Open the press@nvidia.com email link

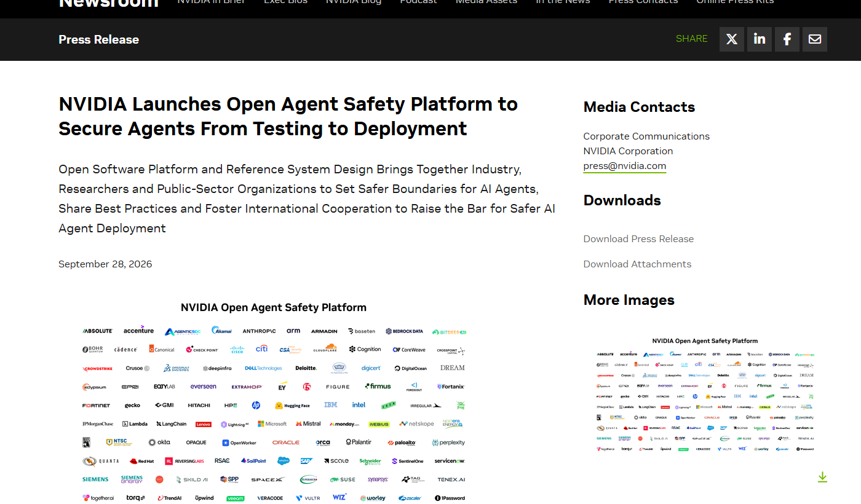click(x=624, y=166)
